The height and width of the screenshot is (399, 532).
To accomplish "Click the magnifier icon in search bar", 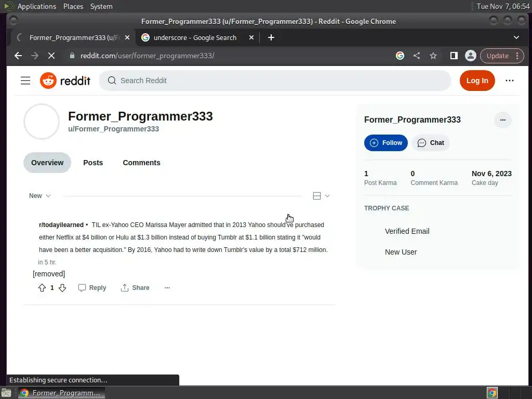I will pos(112,81).
